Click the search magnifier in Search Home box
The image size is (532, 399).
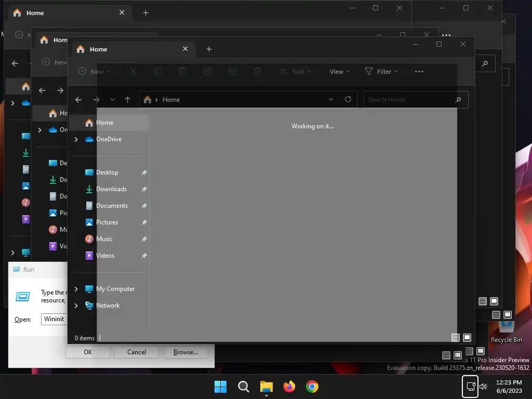click(x=458, y=100)
